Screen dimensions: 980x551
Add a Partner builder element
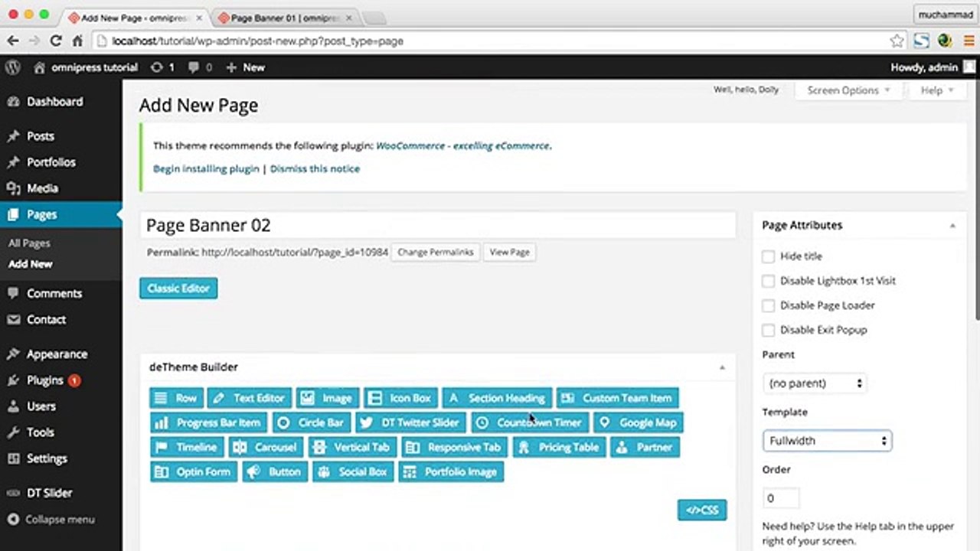(645, 447)
